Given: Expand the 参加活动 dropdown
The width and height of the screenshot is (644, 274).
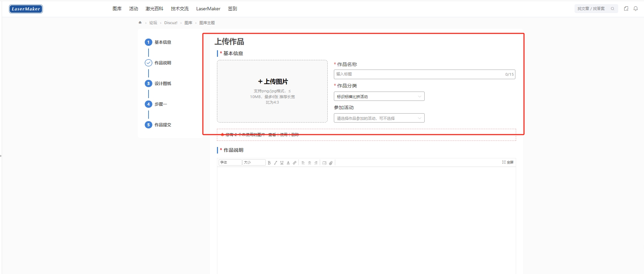Looking at the screenshot, I should point(379,118).
